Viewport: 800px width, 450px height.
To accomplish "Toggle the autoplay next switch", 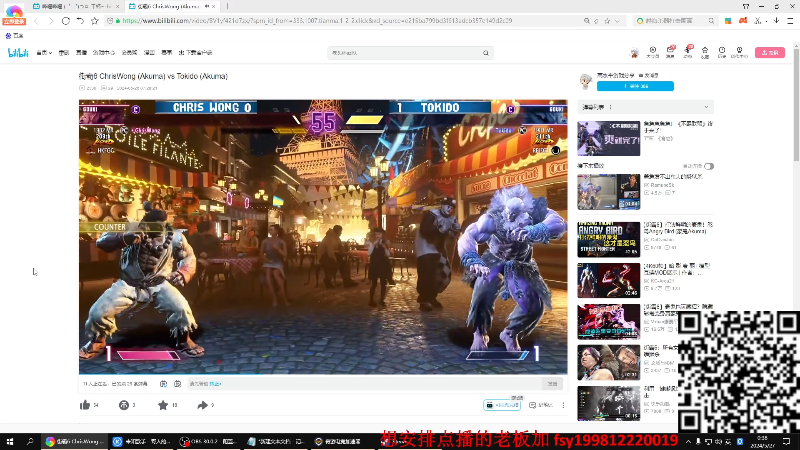I will point(709,166).
